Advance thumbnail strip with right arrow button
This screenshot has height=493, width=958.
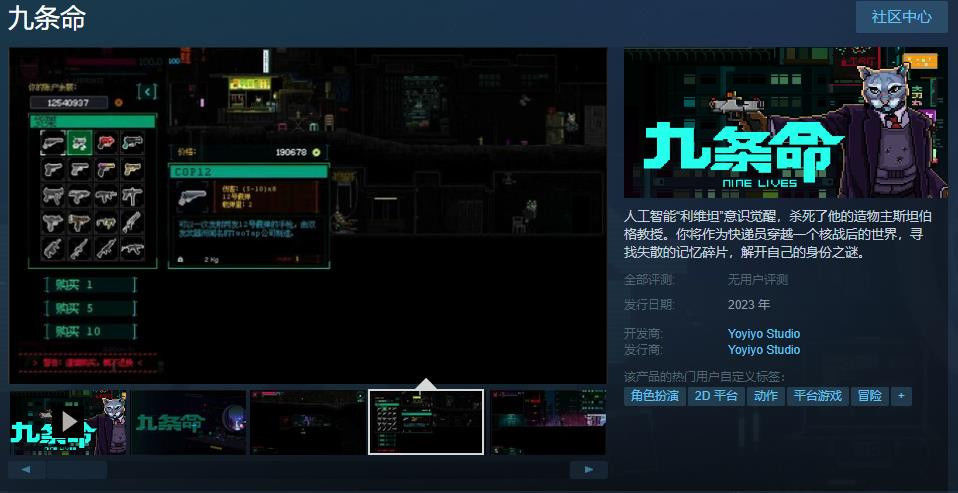(588, 470)
